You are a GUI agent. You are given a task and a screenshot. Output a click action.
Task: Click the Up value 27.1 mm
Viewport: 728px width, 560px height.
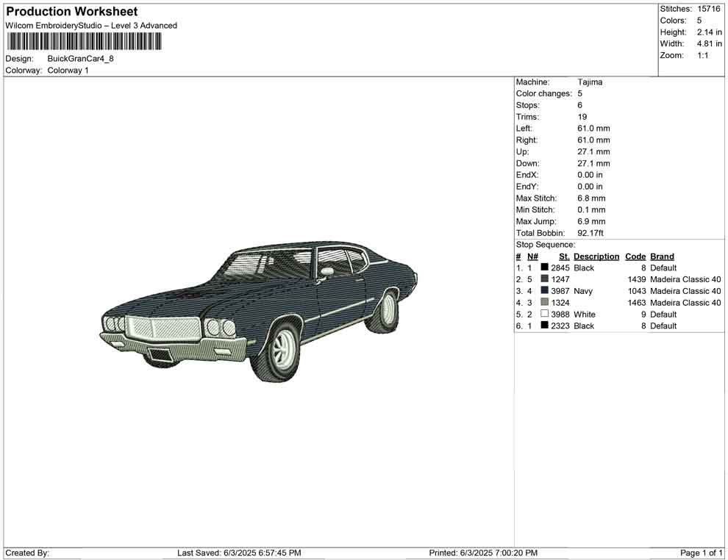pos(594,151)
